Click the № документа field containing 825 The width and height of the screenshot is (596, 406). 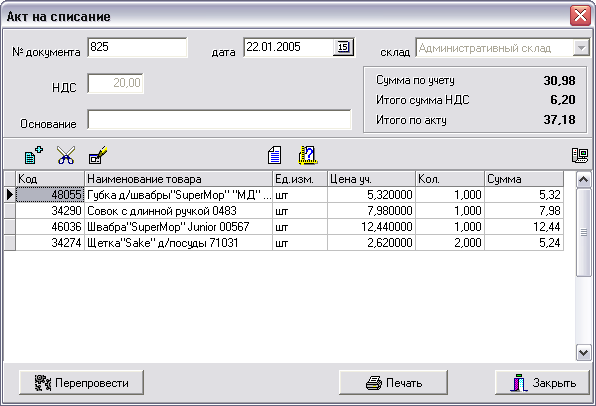pyautogui.click(x=137, y=47)
